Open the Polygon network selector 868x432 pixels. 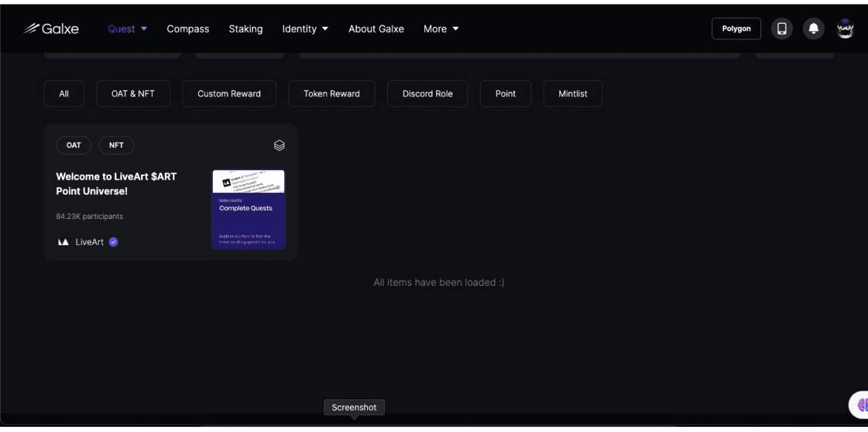pos(736,29)
